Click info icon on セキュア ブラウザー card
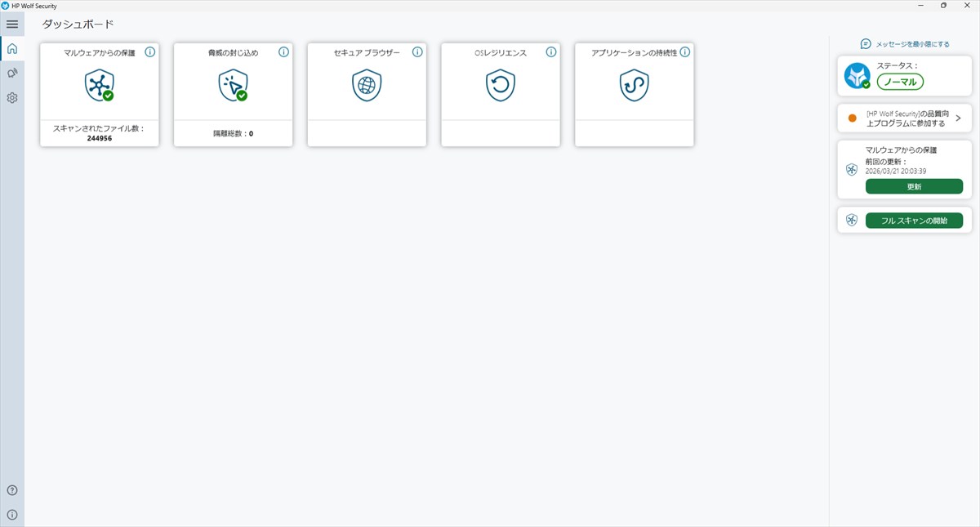The image size is (980, 527). [417, 52]
